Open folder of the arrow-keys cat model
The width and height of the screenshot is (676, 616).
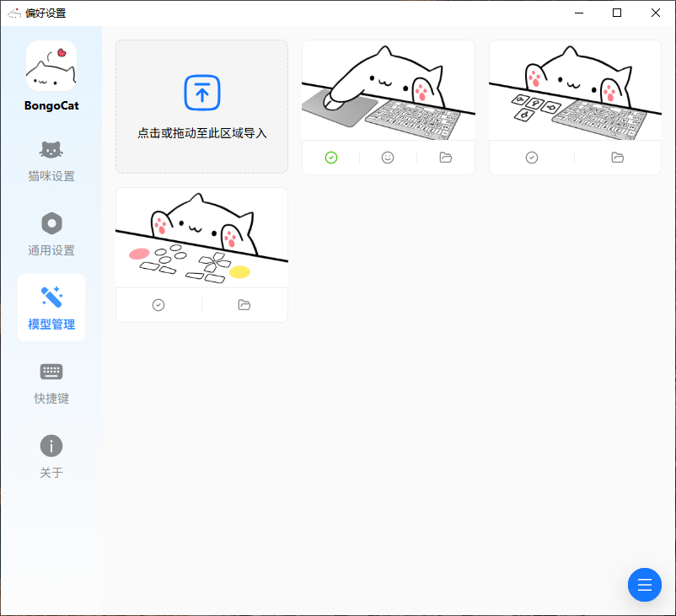coord(618,158)
